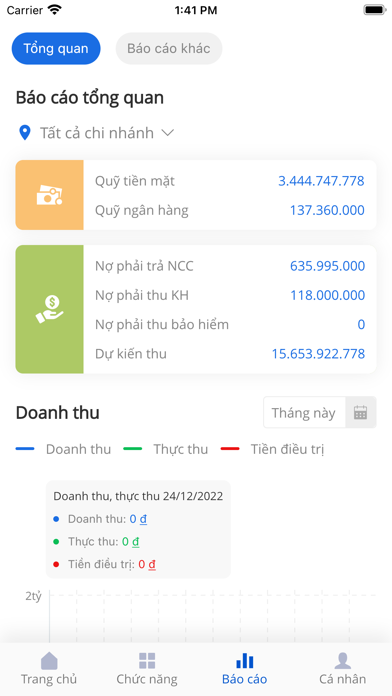Click the Quỹ ngân hàng value 137.360.000
The height and width of the screenshot is (696, 392).
coord(327,210)
